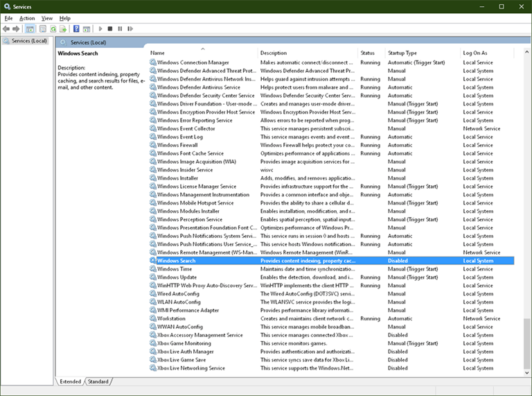The width and height of the screenshot is (532, 396).
Task: Switch to the Extended tab
Action: (x=70, y=381)
